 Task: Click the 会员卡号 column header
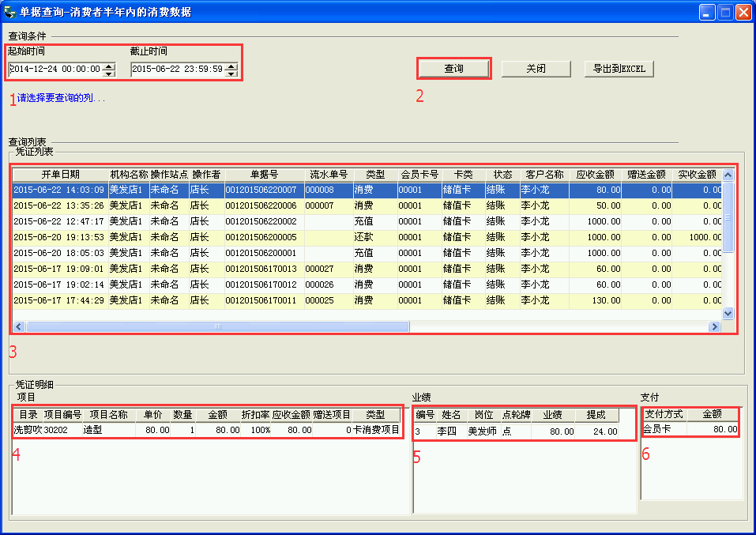(419, 175)
